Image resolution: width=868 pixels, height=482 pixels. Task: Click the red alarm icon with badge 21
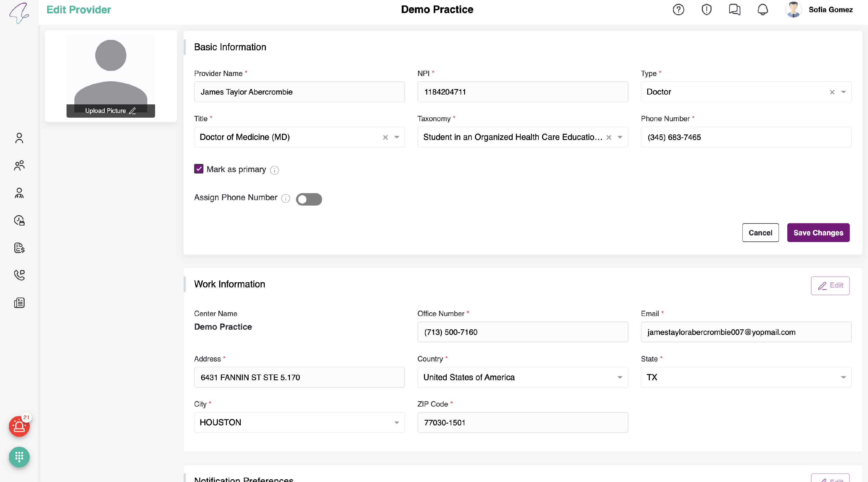19,426
